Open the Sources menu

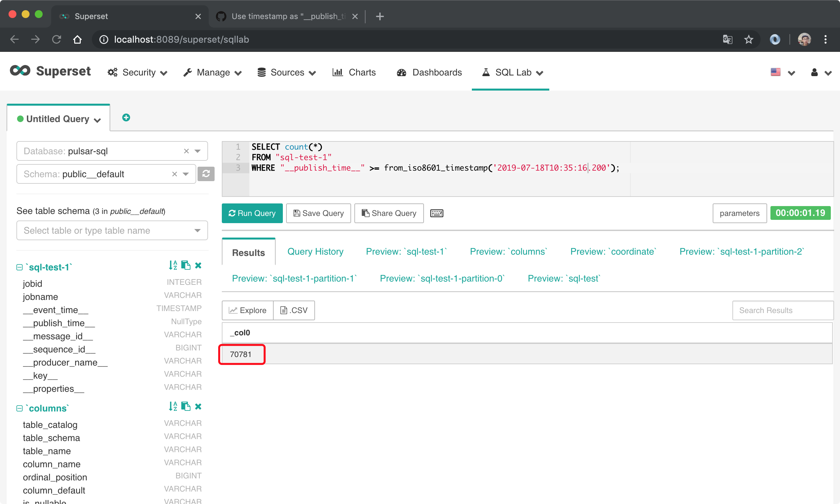click(286, 72)
